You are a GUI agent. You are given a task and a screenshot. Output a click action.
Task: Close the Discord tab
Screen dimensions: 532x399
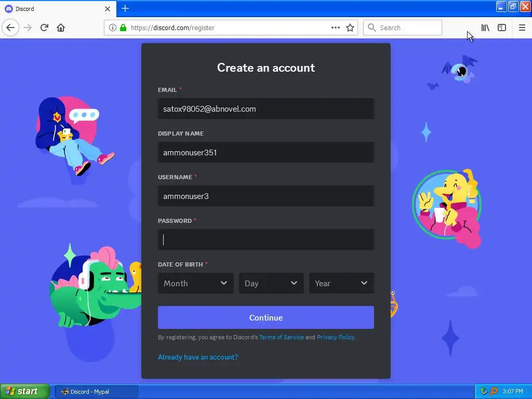click(108, 9)
